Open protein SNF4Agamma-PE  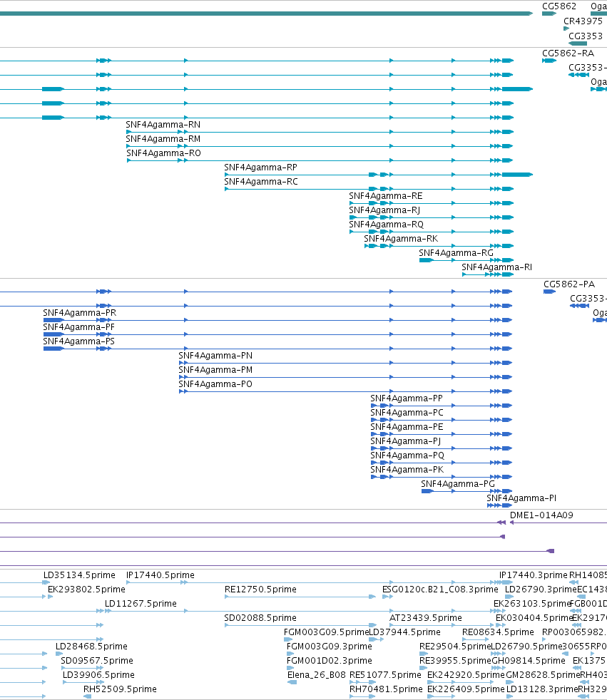[x=407, y=427]
